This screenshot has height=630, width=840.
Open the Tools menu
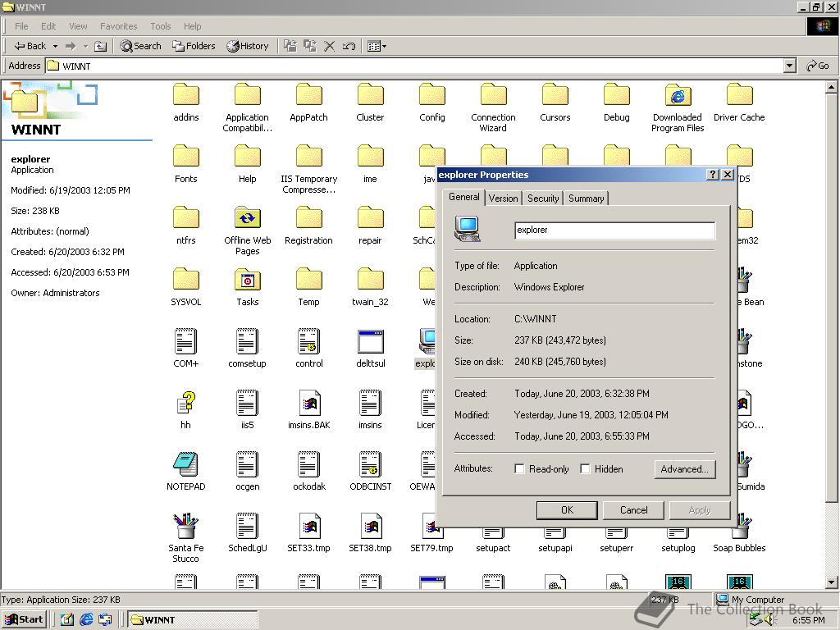pyautogui.click(x=160, y=26)
